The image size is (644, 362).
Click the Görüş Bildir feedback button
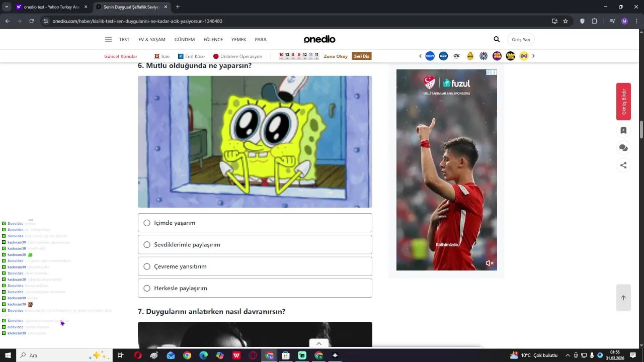623,102
